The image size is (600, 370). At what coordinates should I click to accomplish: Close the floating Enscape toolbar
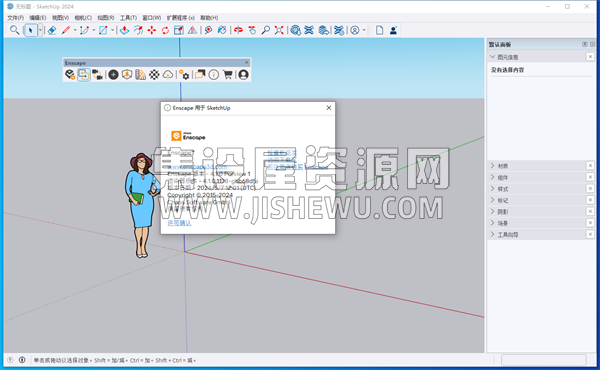click(246, 62)
